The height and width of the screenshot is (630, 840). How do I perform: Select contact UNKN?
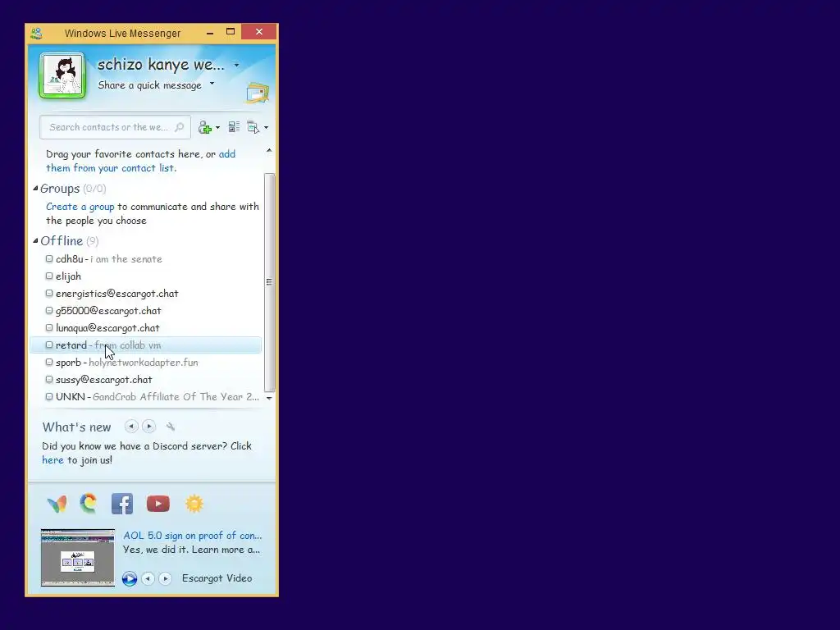[146, 397]
